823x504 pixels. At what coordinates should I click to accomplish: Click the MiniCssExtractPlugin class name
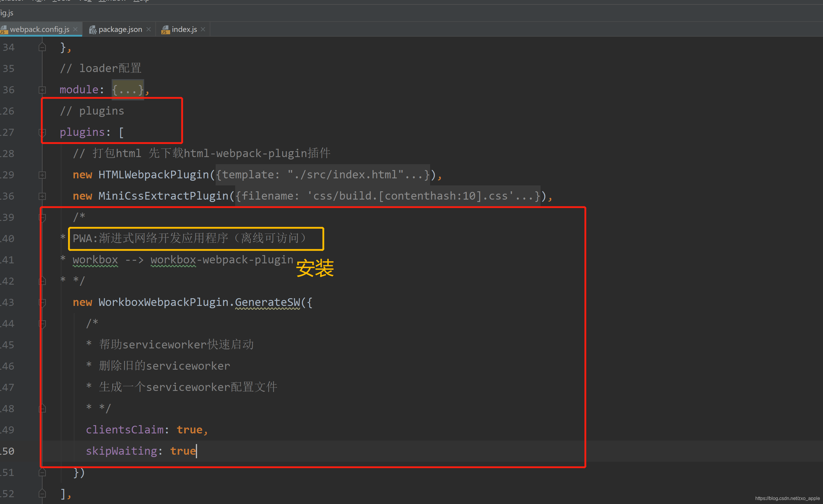tap(163, 196)
